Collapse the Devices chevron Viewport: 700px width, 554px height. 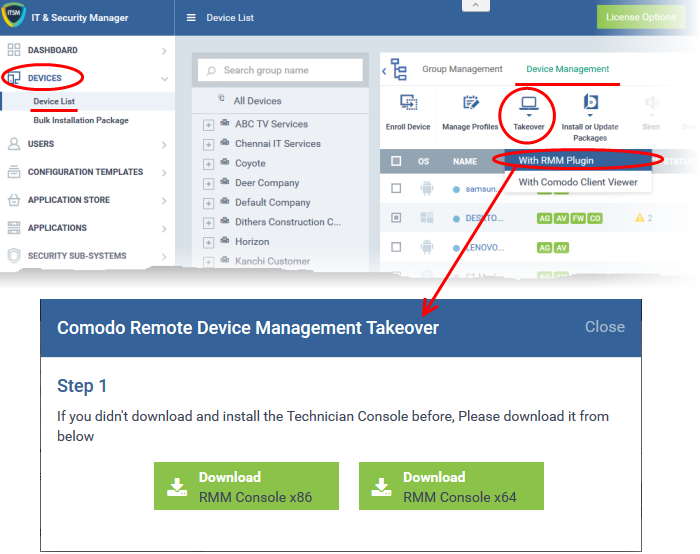tap(164, 79)
